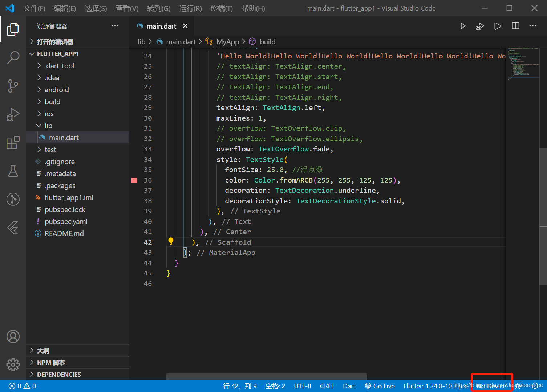Click Go Live in status bar

(x=380, y=386)
